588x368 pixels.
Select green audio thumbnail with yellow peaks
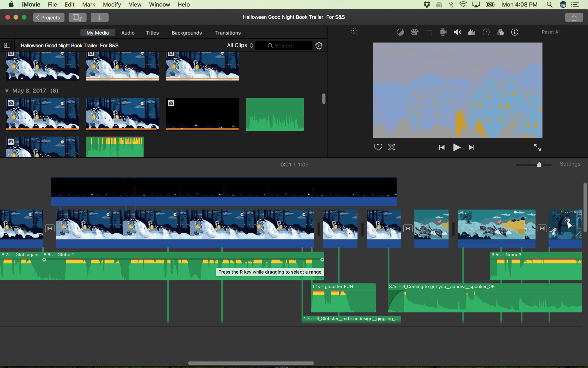pyautogui.click(x=115, y=147)
